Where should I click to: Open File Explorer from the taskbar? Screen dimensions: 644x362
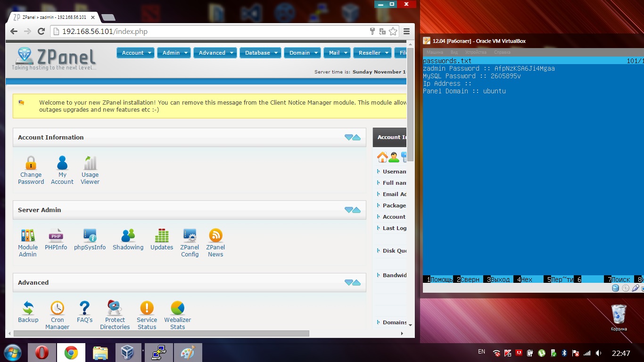coord(100,353)
